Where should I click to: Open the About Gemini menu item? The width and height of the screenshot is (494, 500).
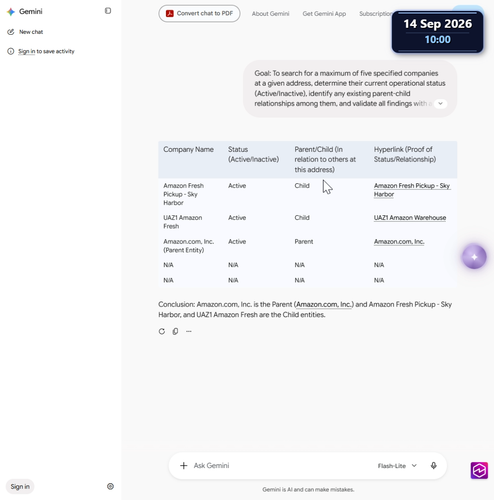coord(270,14)
